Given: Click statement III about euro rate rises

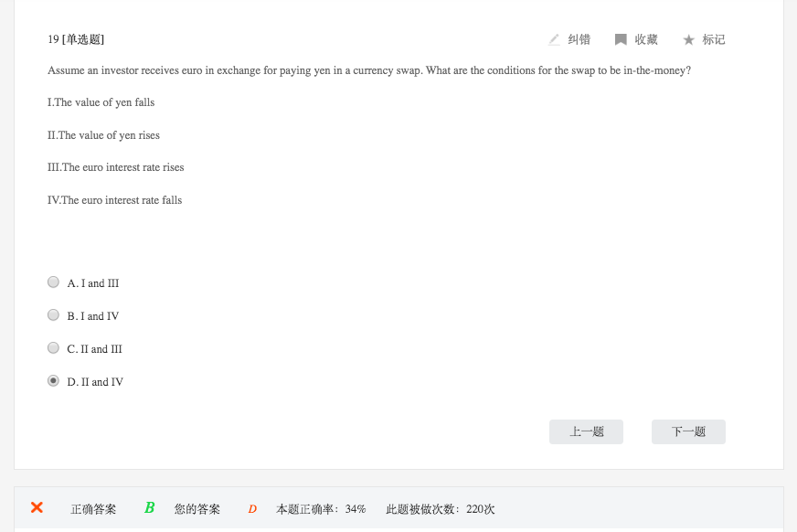Looking at the screenshot, I should [x=116, y=167].
